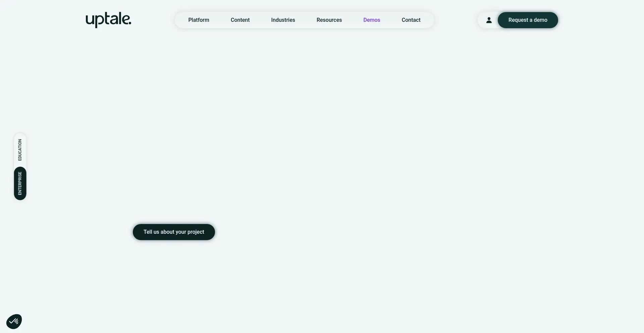Go to the Contact page
This screenshot has height=333, width=644.
click(x=411, y=20)
